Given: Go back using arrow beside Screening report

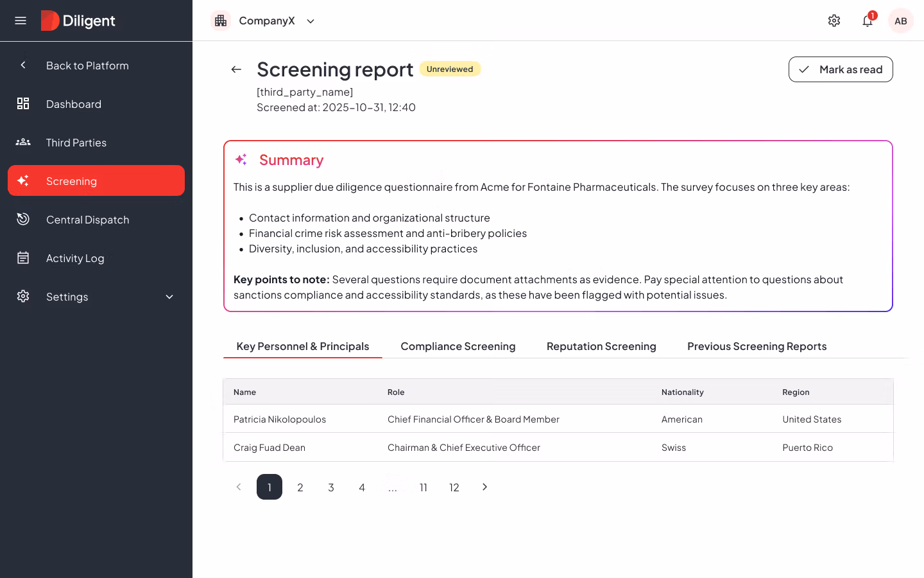Looking at the screenshot, I should pyautogui.click(x=236, y=69).
